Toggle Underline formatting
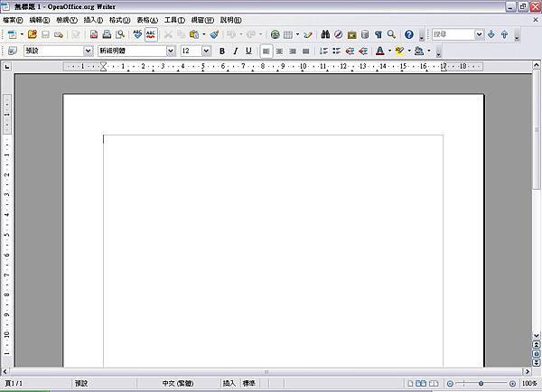542x392 pixels. coord(248,51)
